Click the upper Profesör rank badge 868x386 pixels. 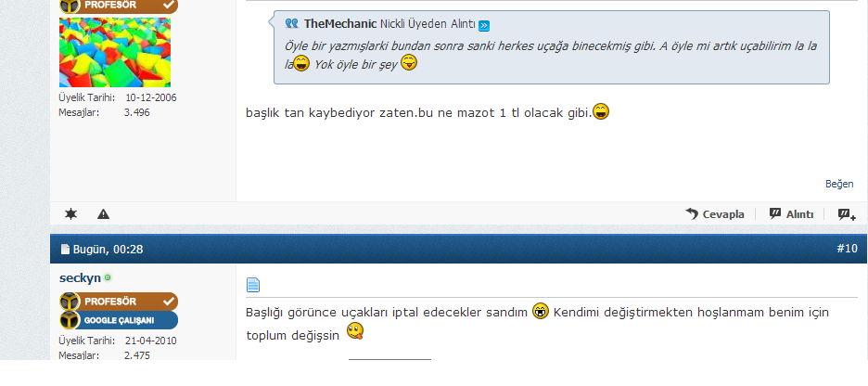[x=119, y=6]
